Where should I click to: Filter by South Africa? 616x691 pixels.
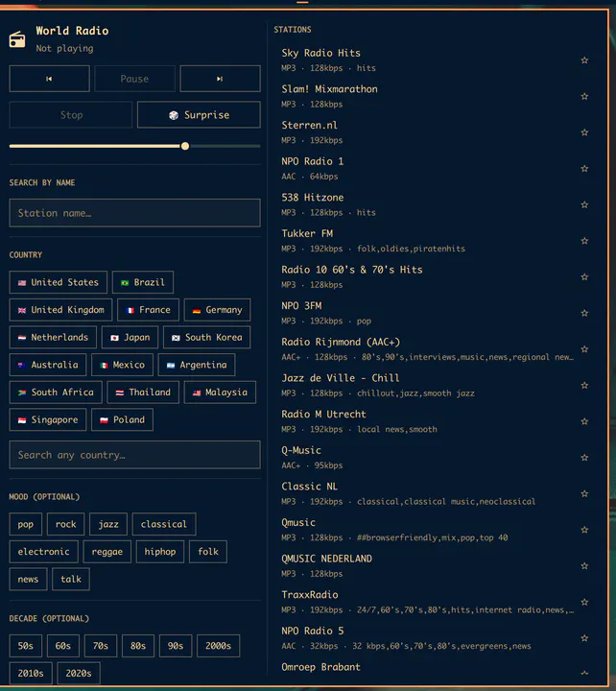[56, 393]
